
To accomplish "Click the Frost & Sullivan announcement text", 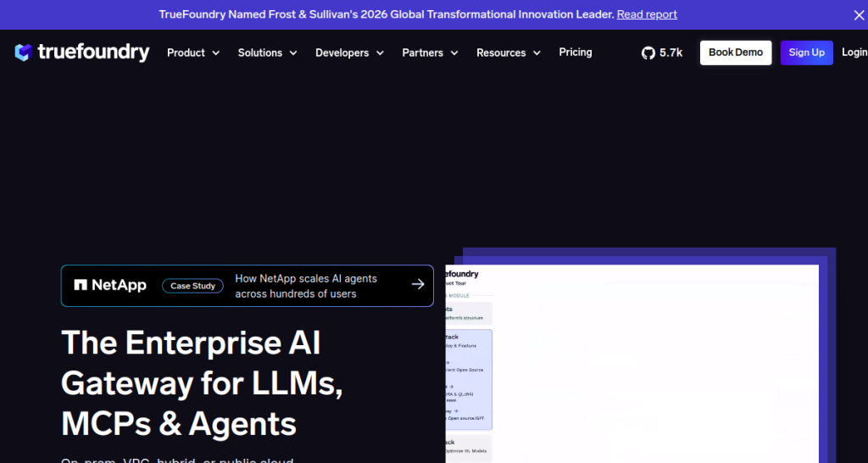I will pos(387,14).
